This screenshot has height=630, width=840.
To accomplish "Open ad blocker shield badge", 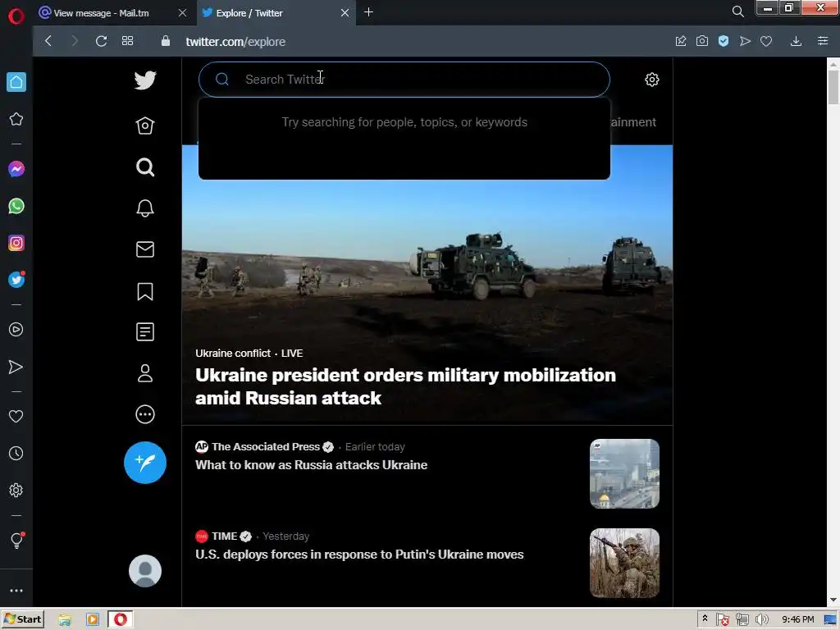I will [x=724, y=41].
